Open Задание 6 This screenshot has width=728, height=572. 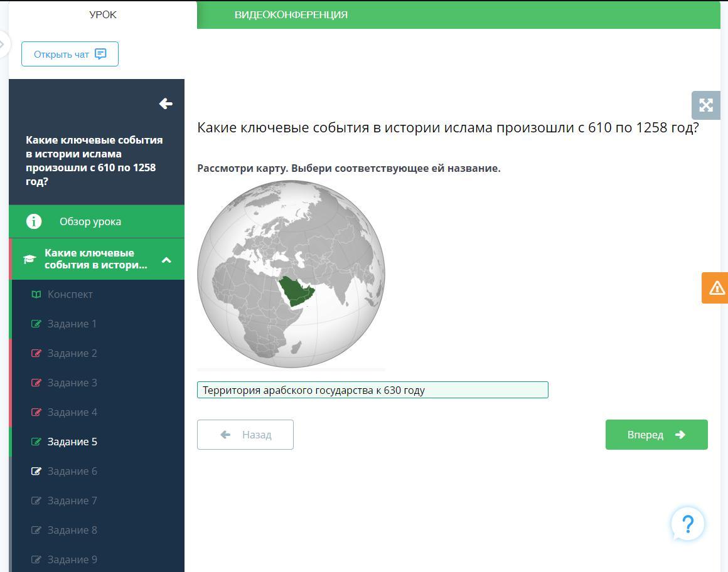(72, 471)
